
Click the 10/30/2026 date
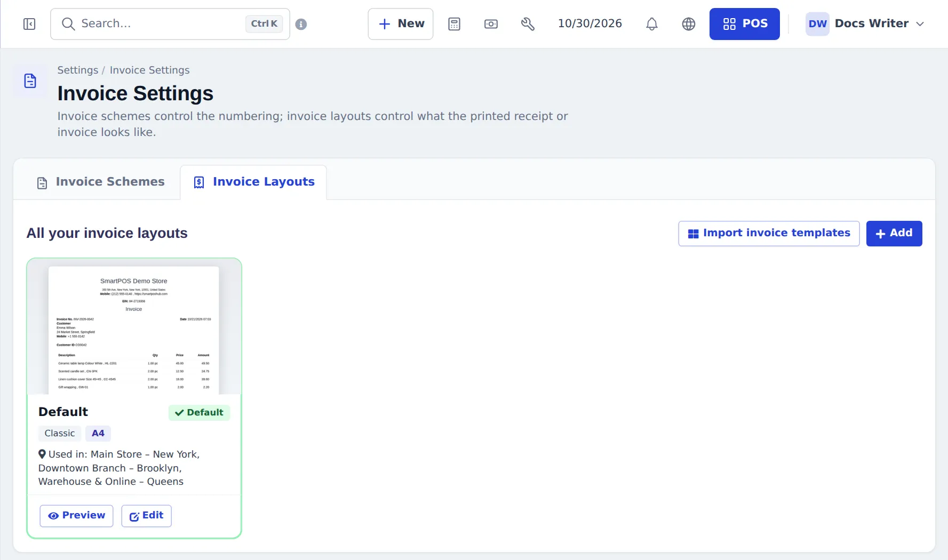(590, 23)
